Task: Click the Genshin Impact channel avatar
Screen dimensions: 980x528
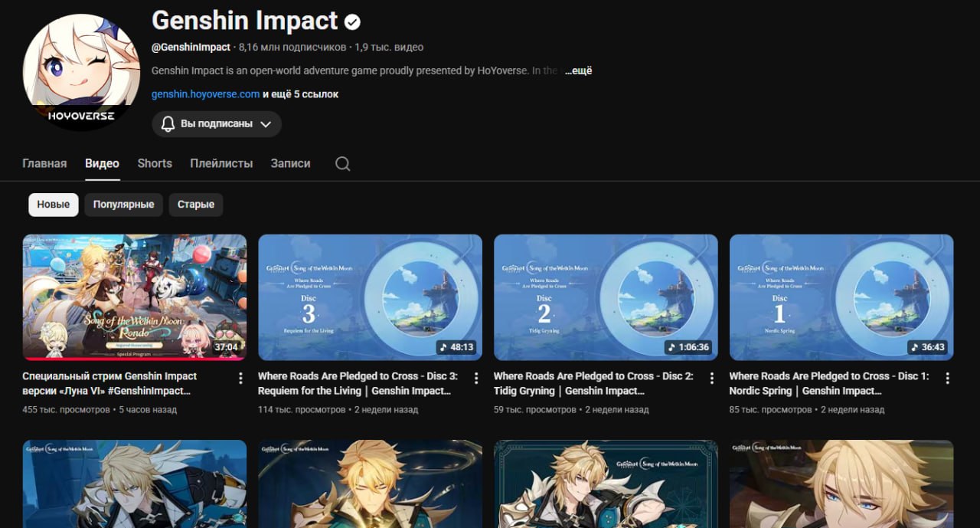Action: pyautogui.click(x=81, y=71)
